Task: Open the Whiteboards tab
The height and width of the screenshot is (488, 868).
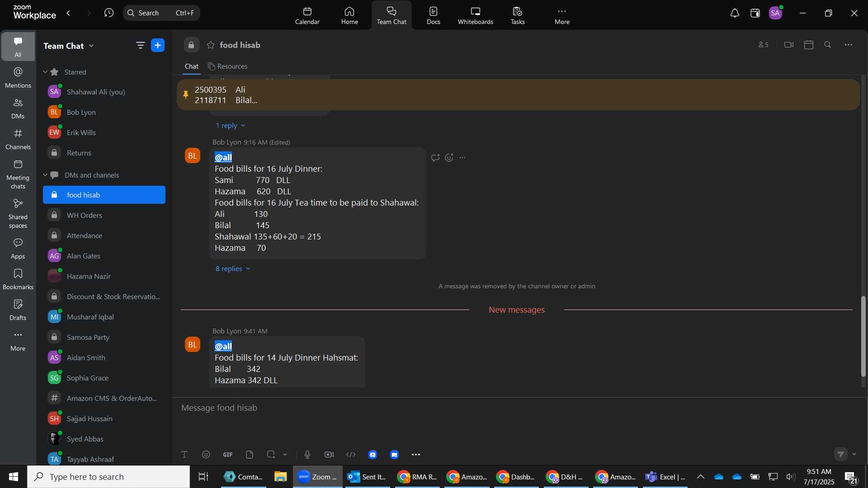Action: (476, 15)
